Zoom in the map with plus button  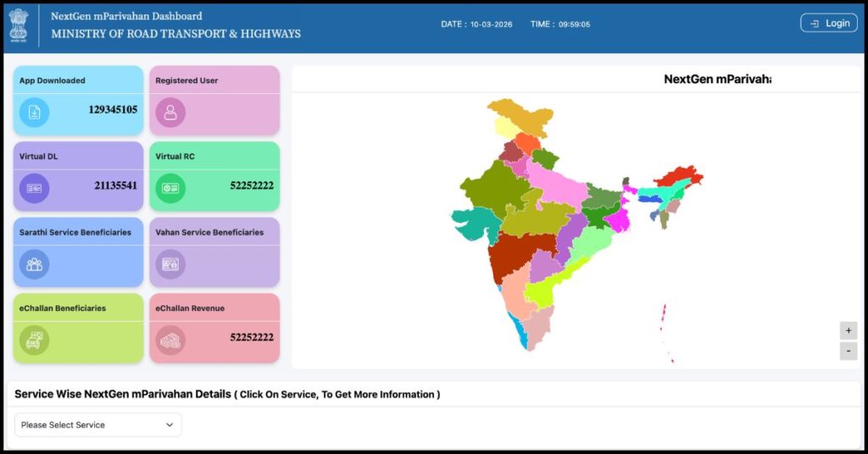coord(848,330)
